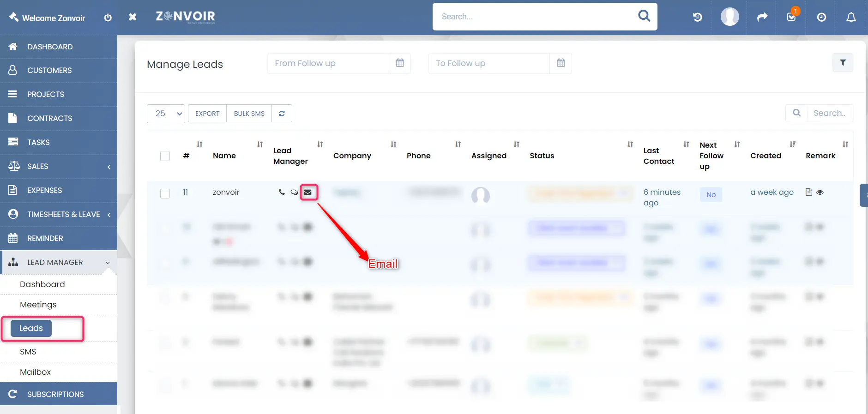Sort by Phone column
868x414 pixels.
[x=458, y=144]
